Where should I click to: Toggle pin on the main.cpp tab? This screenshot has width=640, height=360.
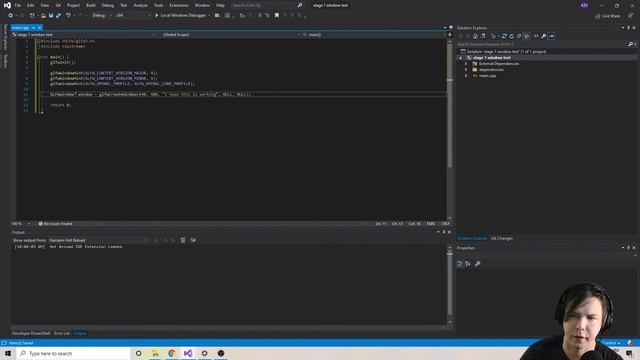33,28
